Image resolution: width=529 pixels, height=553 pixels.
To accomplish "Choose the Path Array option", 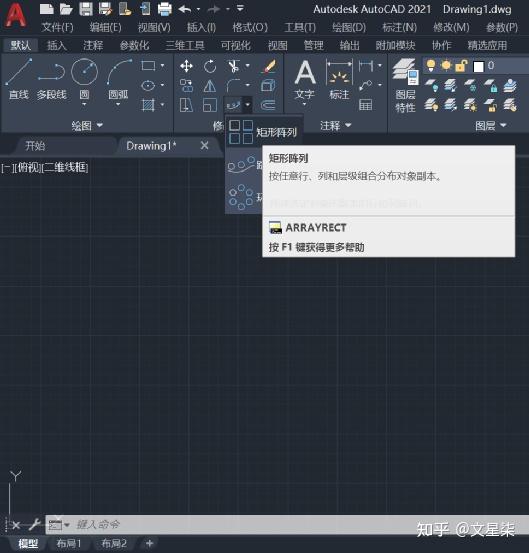I will (x=244, y=165).
